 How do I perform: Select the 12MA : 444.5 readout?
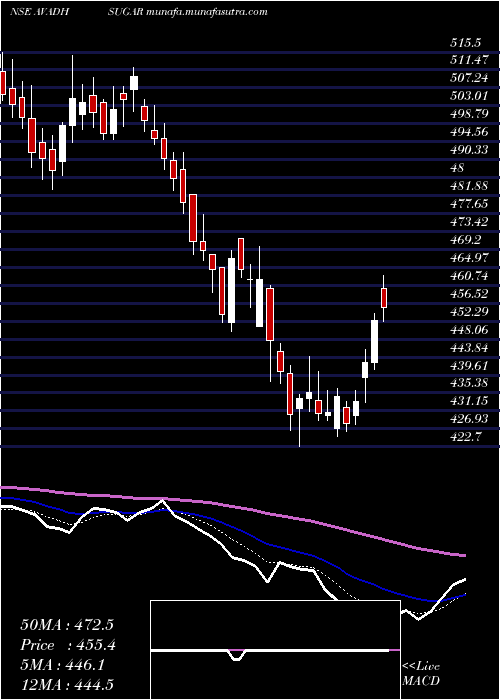tap(67, 684)
